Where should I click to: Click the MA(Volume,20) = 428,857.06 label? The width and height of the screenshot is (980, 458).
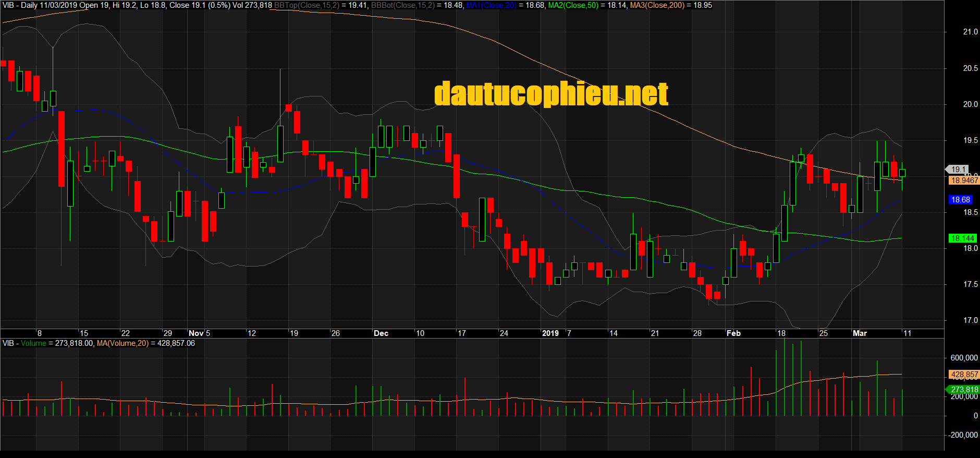coord(146,343)
